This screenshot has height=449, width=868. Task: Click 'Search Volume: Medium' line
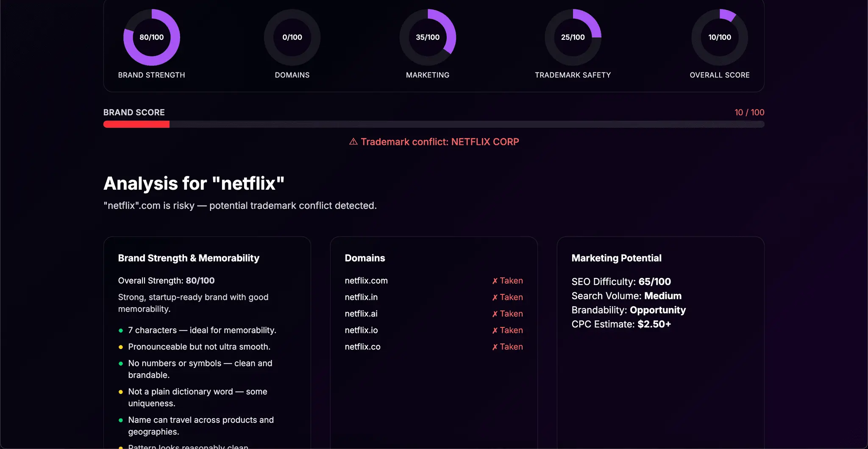(x=626, y=296)
